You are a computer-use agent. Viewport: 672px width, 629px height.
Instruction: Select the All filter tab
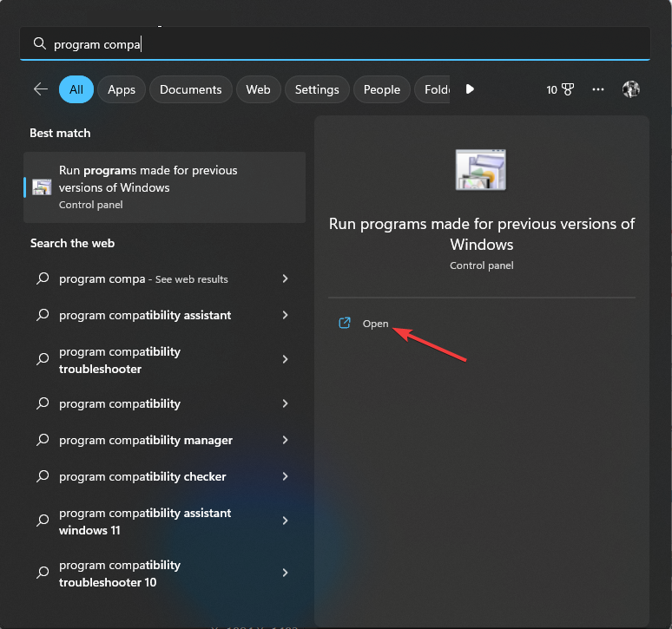(76, 89)
